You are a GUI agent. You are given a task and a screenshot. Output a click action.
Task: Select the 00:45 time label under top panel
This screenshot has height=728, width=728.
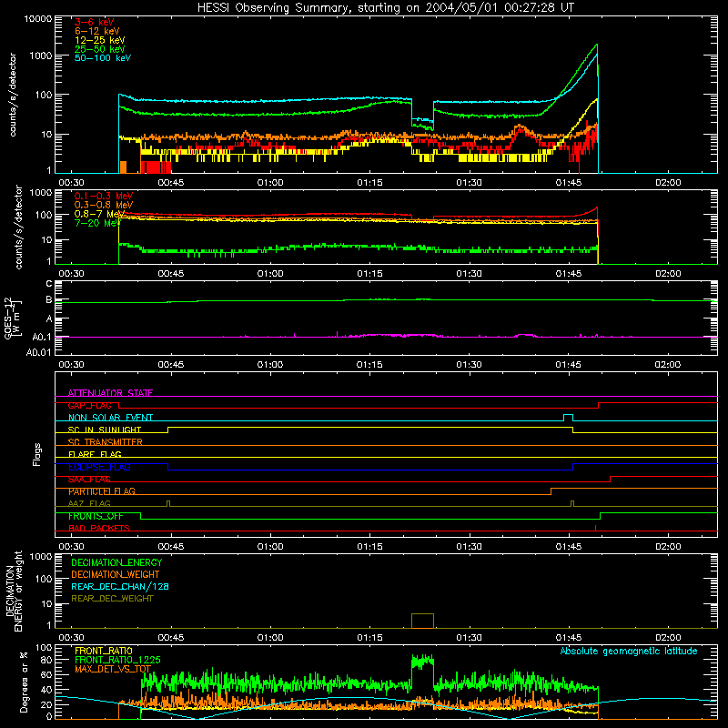(x=171, y=183)
